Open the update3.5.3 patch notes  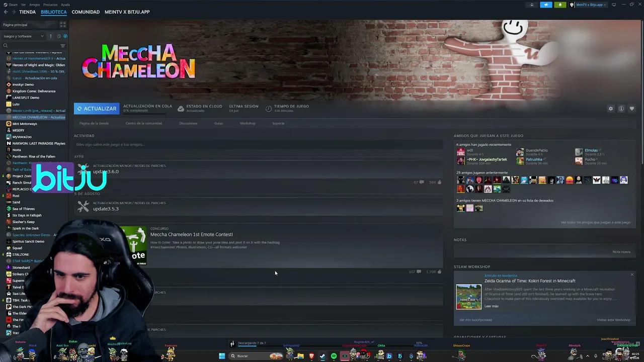(x=106, y=209)
